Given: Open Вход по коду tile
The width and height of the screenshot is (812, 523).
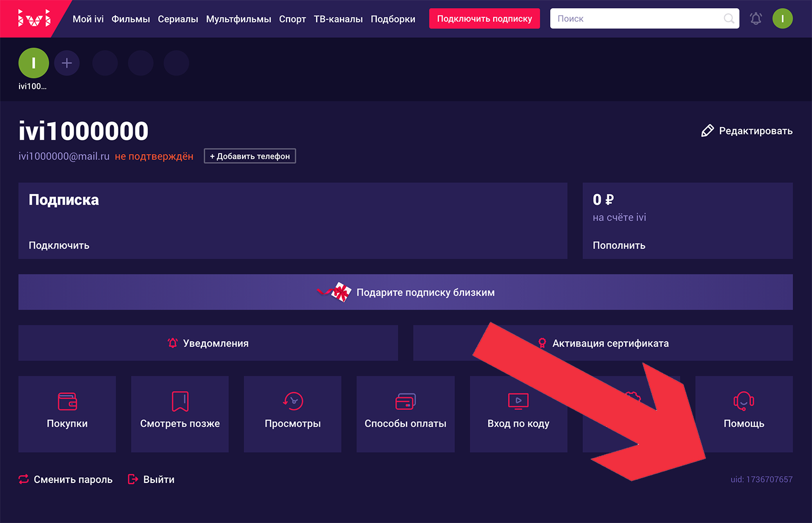Looking at the screenshot, I should [518, 414].
